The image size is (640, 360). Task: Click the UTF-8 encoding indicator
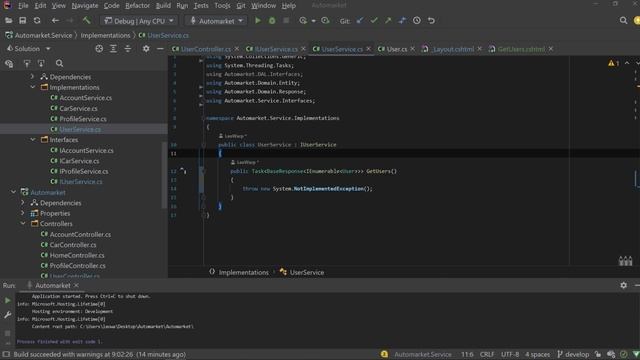[x=510, y=354]
